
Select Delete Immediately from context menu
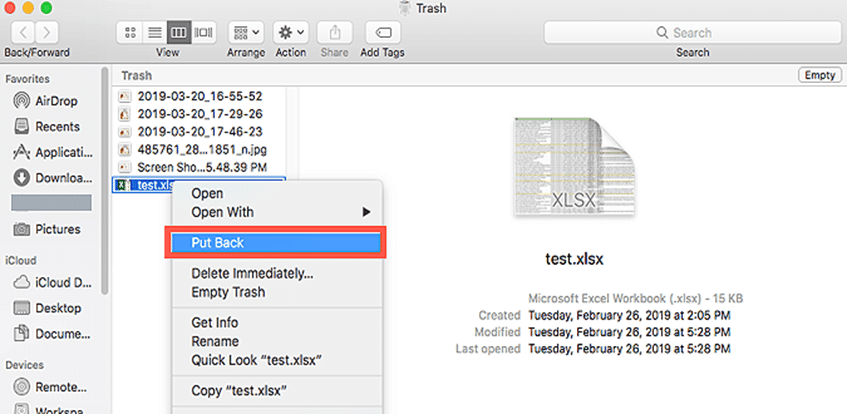252,273
